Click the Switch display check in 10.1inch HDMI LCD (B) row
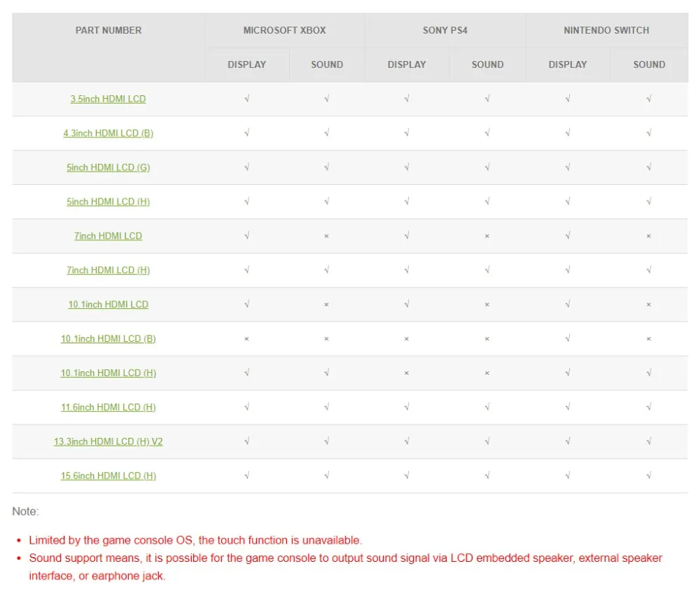The height and width of the screenshot is (592, 700). pyautogui.click(x=568, y=338)
